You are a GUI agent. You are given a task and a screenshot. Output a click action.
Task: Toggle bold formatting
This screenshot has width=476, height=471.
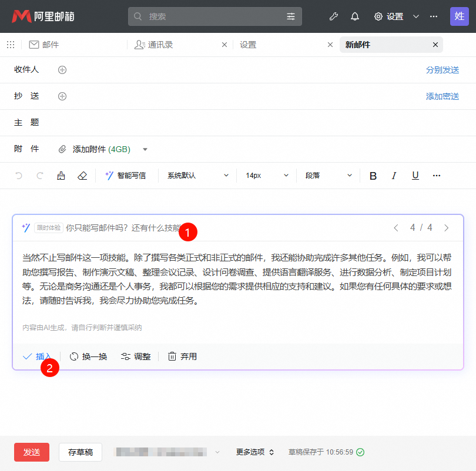click(x=373, y=176)
